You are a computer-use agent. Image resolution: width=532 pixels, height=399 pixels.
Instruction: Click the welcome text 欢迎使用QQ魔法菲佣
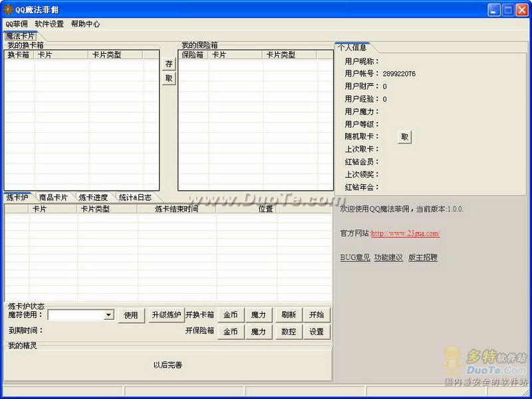(x=375, y=209)
